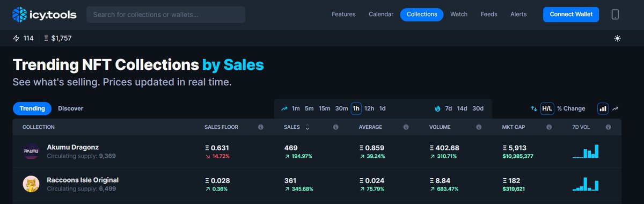The width and height of the screenshot is (644, 204).
Task: View Akumu Dragonz 7D volume chart
Action: (586, 151)
